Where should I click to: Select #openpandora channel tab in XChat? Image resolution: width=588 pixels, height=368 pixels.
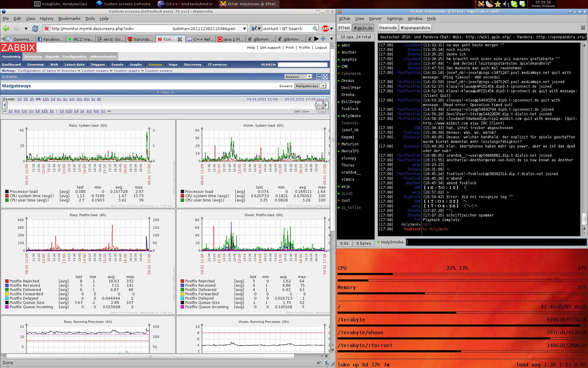(x=415, y=28)
